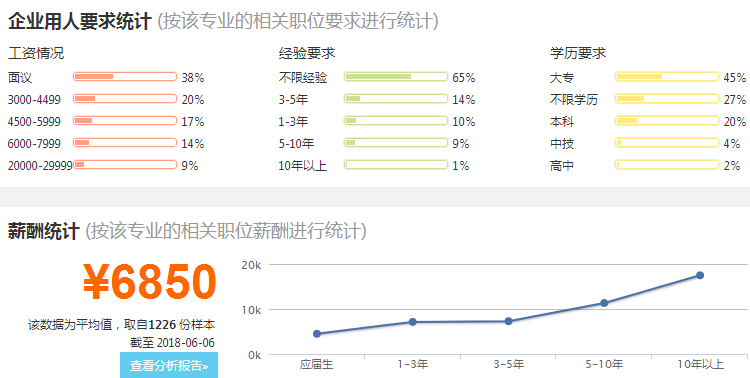Click the 20k y-axis label

tap(251, 265)
